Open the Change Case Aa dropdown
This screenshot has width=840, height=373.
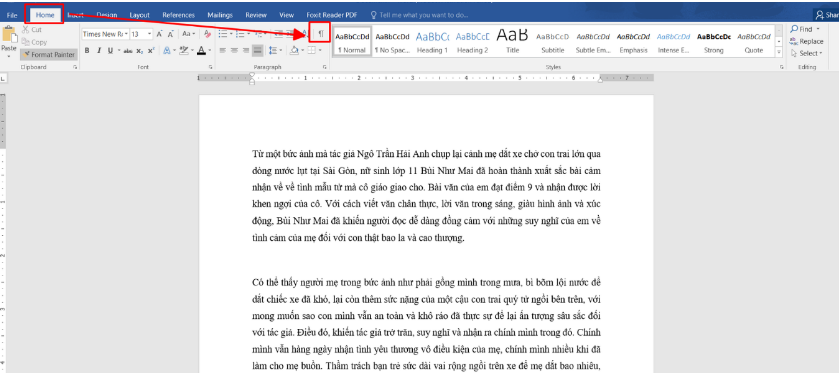click(188, 34)
